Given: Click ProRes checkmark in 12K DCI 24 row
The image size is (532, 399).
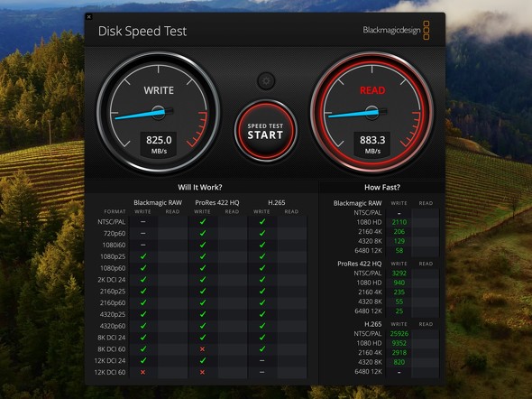Looking at the screenshot, I should [x=203, y=360].
